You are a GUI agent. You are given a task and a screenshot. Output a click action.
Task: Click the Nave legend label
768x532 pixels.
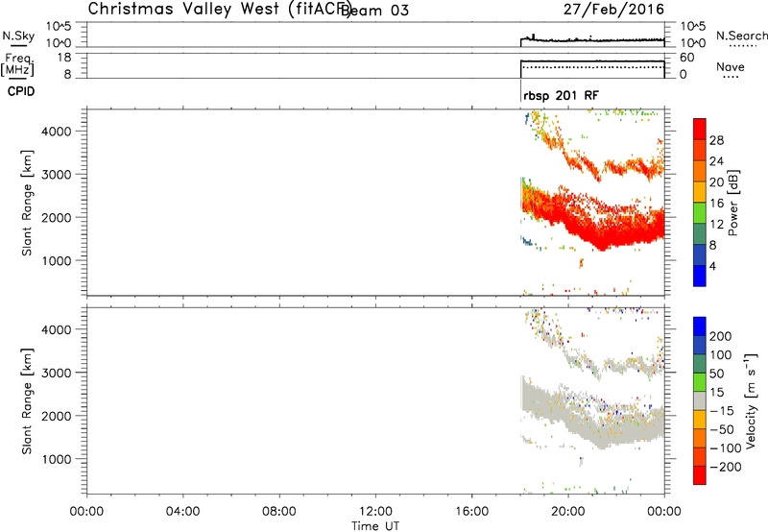730,66
